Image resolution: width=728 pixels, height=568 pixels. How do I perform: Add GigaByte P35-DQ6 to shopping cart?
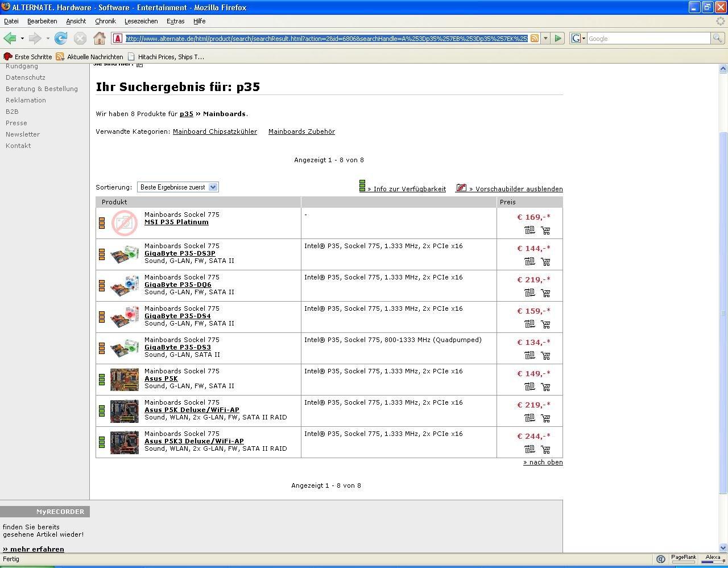[x=545, y=293]
